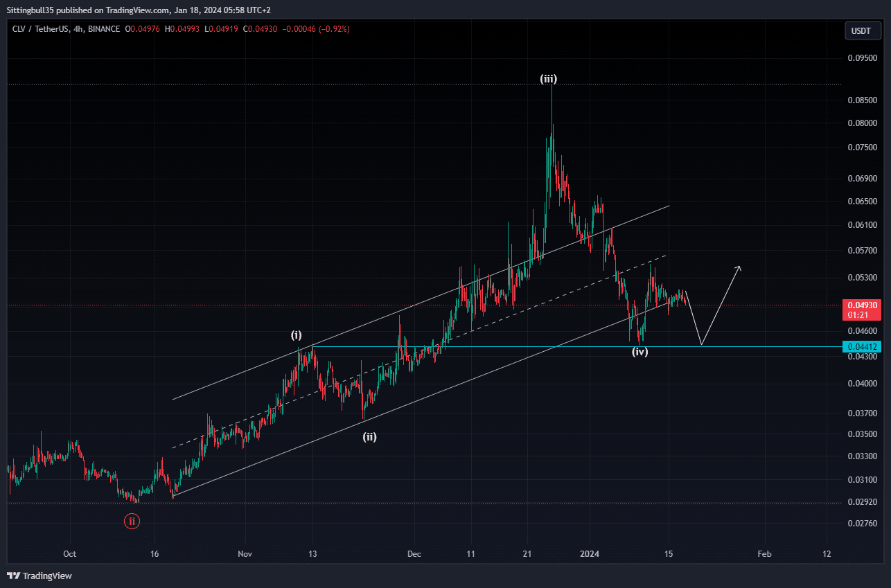Screen dimensions: 891x588
Task: Click the blue 0.04412 price level label
Action: click(x=861, y=346)
